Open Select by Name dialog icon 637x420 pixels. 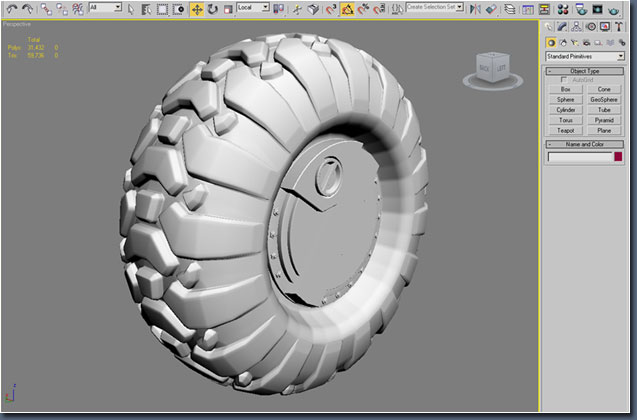[x=146, y=9]
